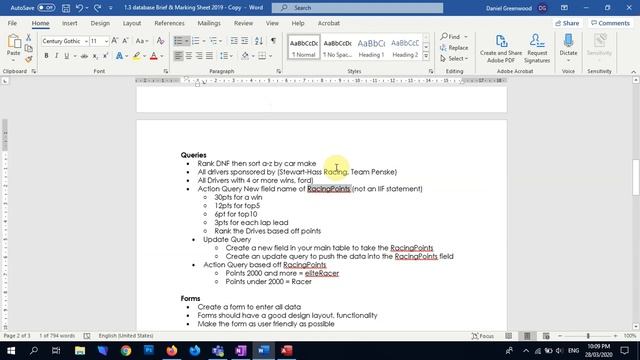The image size is (640, 360).
Task: Apply Heading 1 style
Action: click(x=371, y=47)
